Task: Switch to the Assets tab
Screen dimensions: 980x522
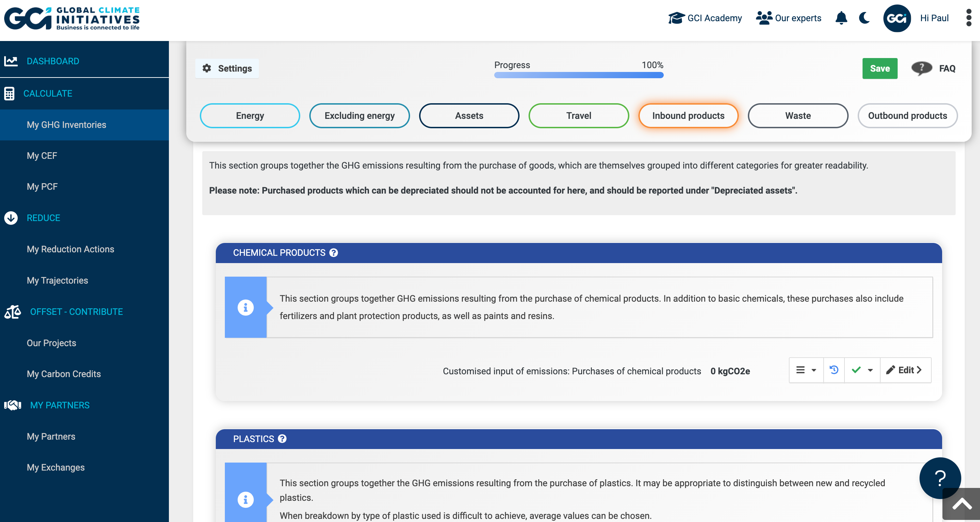Action: [469, 116]
